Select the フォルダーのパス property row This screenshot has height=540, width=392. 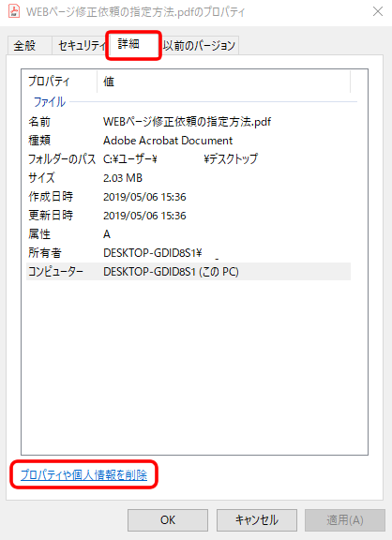[188, 158]
